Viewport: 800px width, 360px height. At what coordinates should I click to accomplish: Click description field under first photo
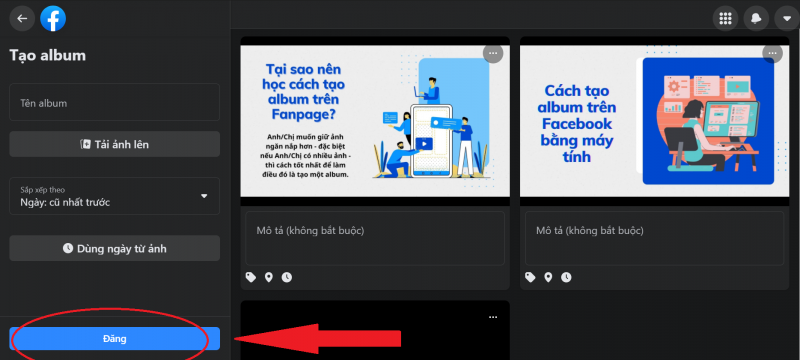(375, 238)
